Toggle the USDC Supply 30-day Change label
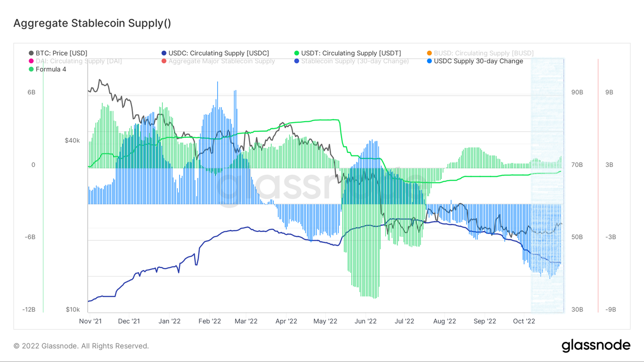The width and height of the screenshot is (644, 362). (478, 61)
